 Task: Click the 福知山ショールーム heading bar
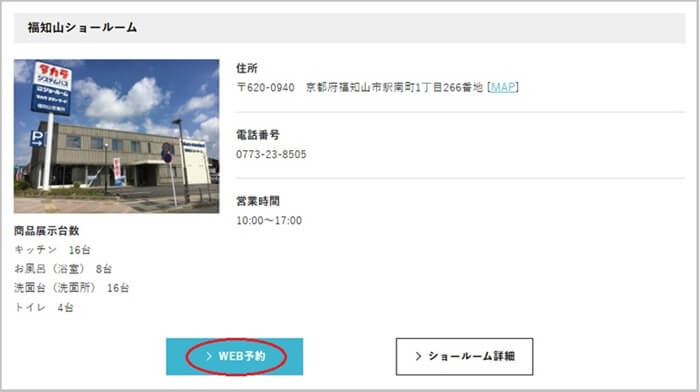pyautogui.click(x=350, y=28)
